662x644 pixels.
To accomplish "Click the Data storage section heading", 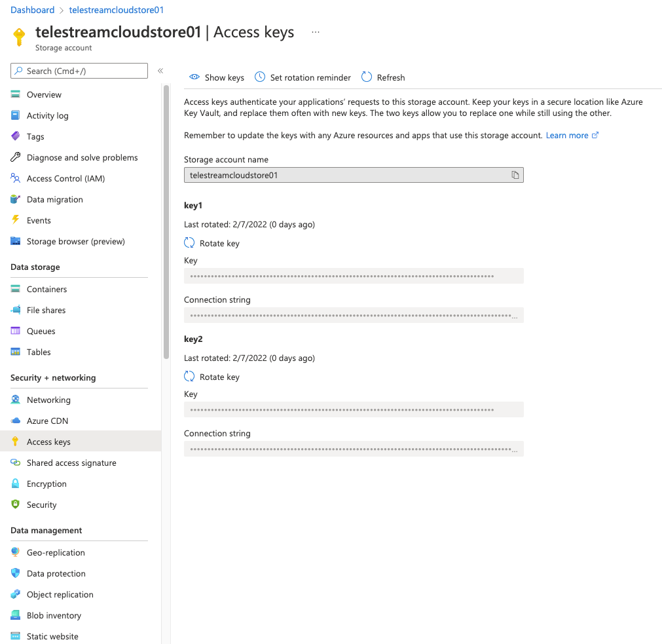I will pyautogui.click(x=35, y=267).
